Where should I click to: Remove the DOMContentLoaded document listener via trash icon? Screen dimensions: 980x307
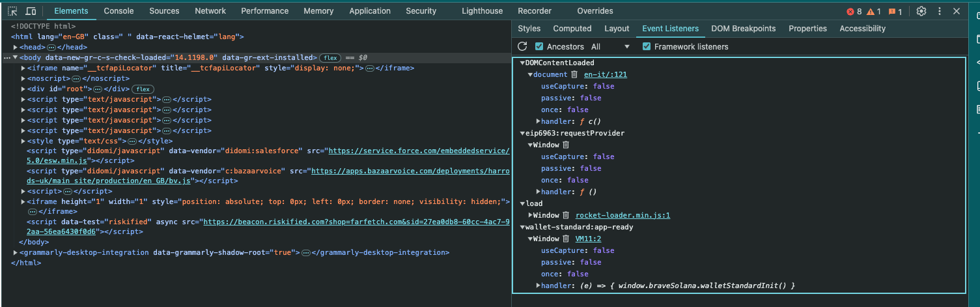[x=574, y=74]
